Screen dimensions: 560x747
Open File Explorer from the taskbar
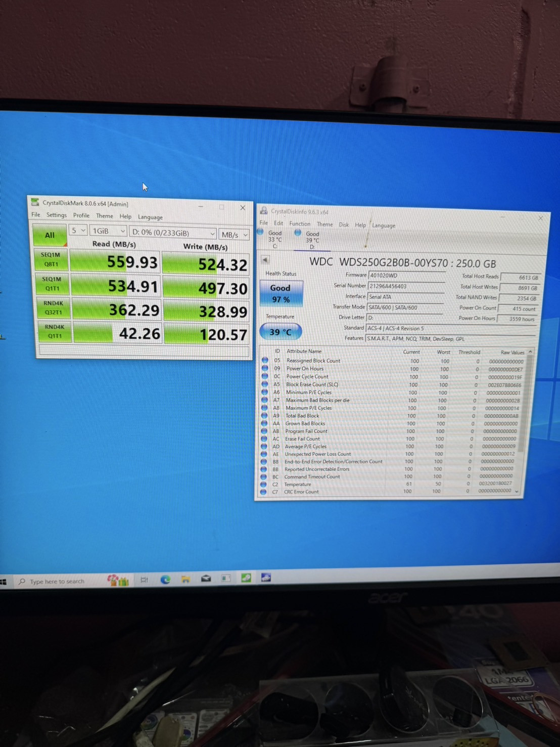[x=185, y=579]
